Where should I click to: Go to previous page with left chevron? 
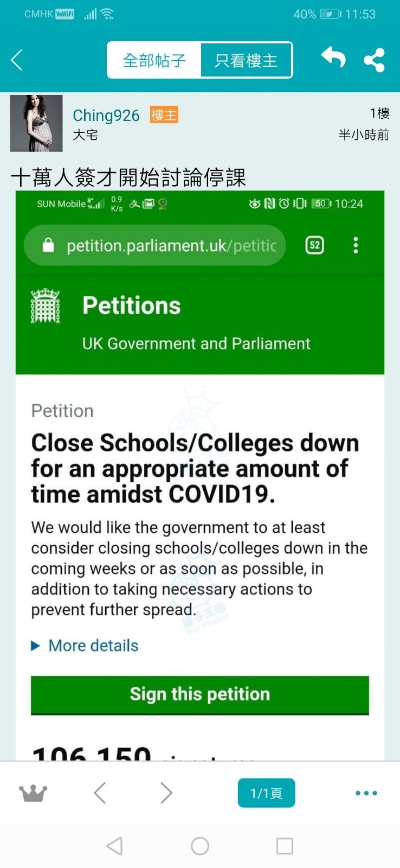(100, 793)
